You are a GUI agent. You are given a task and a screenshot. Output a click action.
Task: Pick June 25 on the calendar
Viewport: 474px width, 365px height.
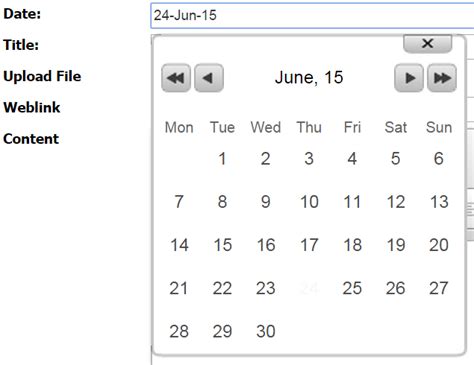coord(352,288)
